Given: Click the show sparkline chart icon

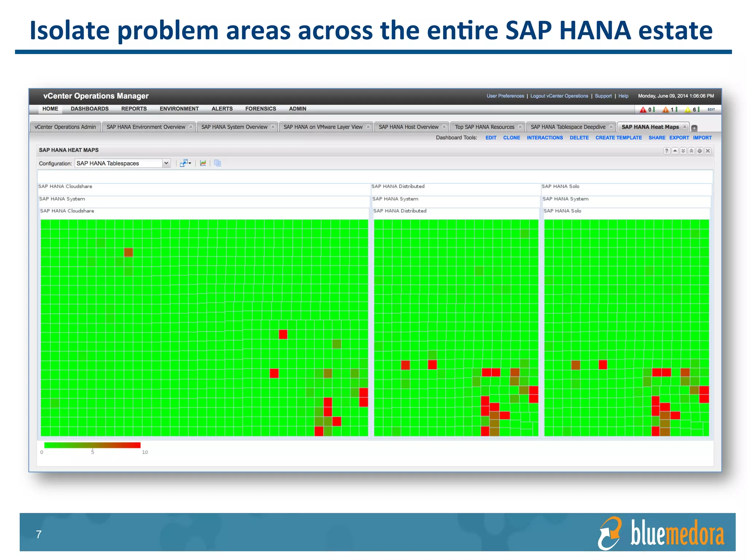Looking at the screenshot, I should (x=203, y=163).
